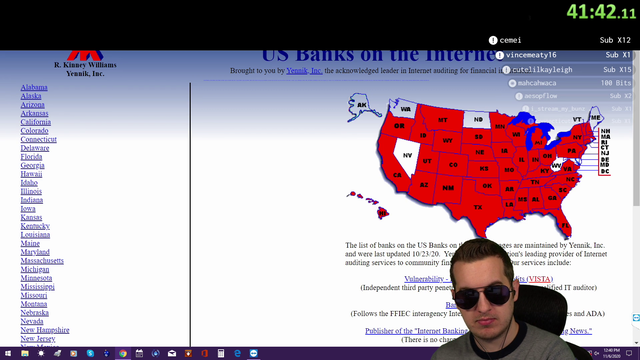Open the Mail app in the taskbar
This screenshot has height=360, width=640.
point(172,353)
